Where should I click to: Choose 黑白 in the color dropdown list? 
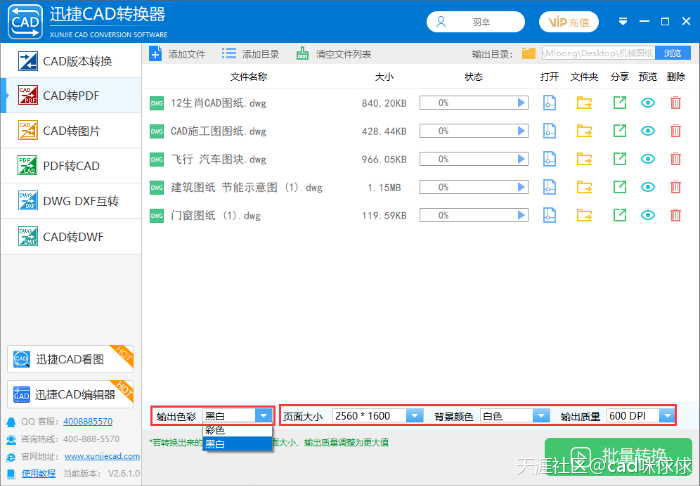click(x=238, y=444)
